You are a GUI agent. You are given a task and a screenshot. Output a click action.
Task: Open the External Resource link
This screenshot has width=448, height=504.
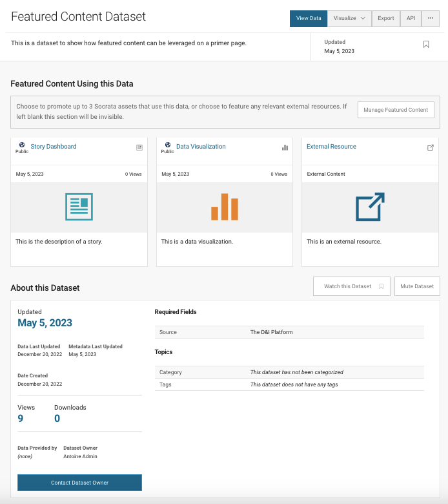click(331, 147)
